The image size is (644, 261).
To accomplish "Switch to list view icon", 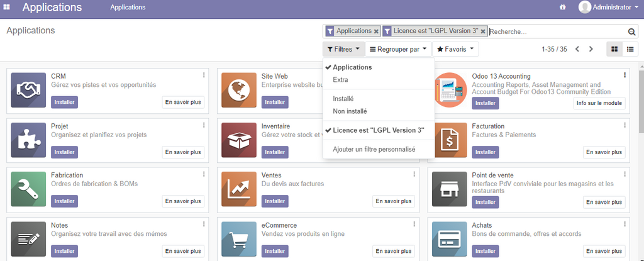I will pos(630,49).
